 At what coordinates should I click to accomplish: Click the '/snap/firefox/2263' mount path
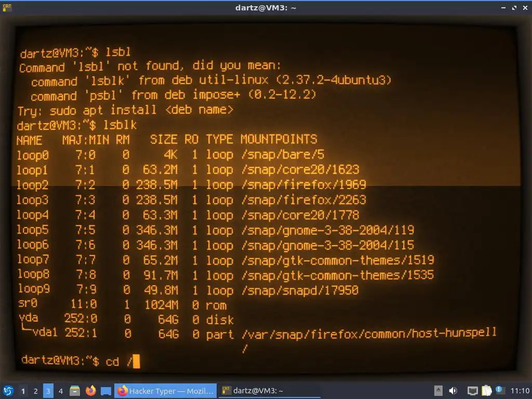click(303, 199)
